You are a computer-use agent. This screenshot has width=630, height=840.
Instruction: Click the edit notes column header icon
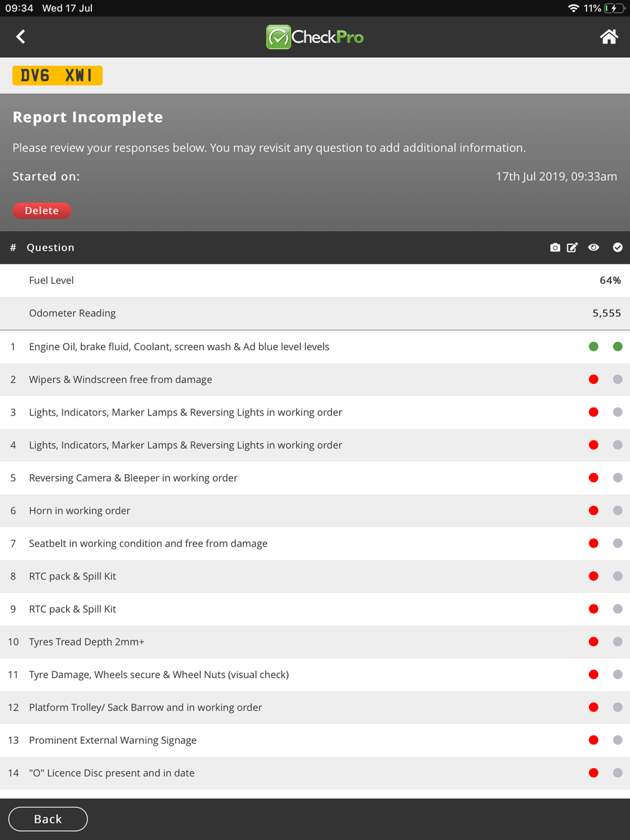click(572, 247)
